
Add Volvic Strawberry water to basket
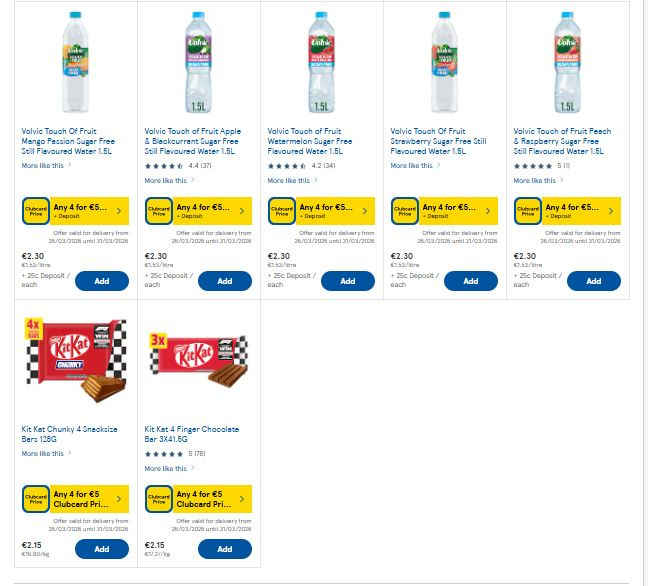471,281
